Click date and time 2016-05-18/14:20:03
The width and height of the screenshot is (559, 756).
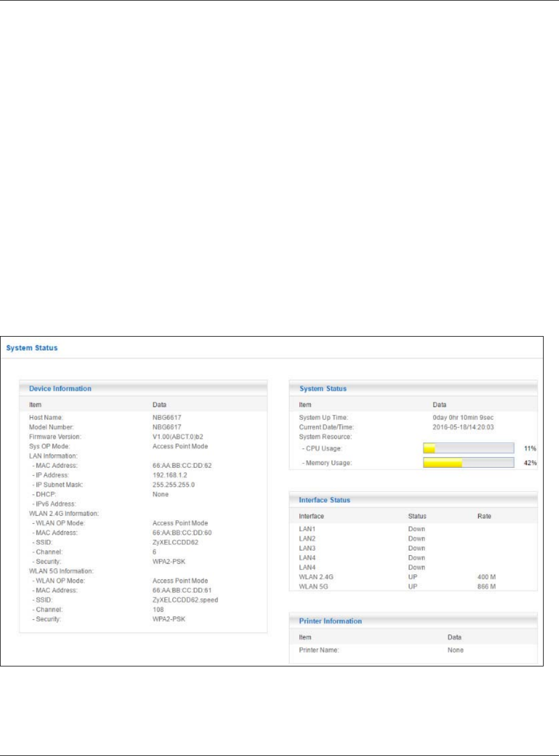[x=463, y=427]
